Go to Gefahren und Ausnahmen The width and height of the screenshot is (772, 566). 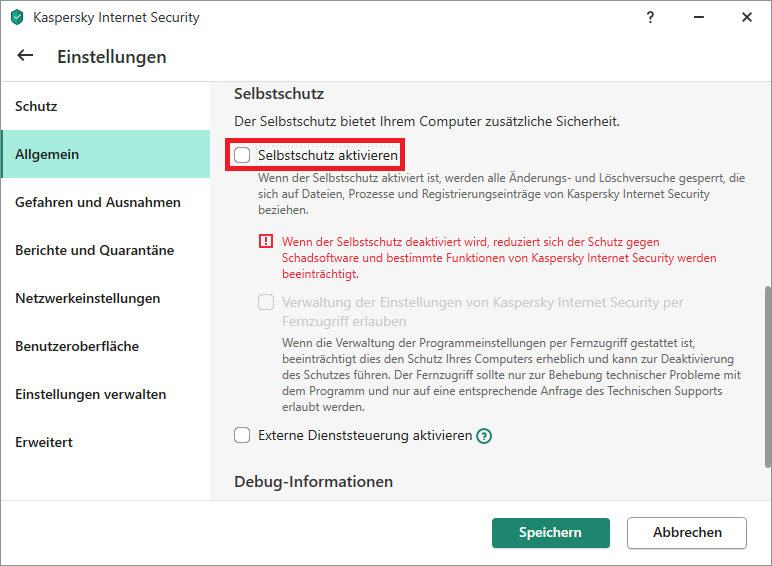coord(98,202)
